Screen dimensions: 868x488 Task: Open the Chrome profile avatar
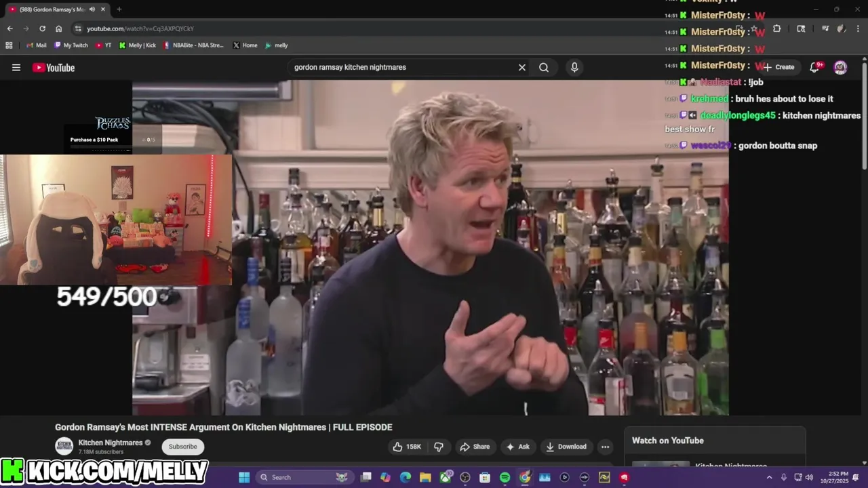pyautogui.click(x=842, y=28)
